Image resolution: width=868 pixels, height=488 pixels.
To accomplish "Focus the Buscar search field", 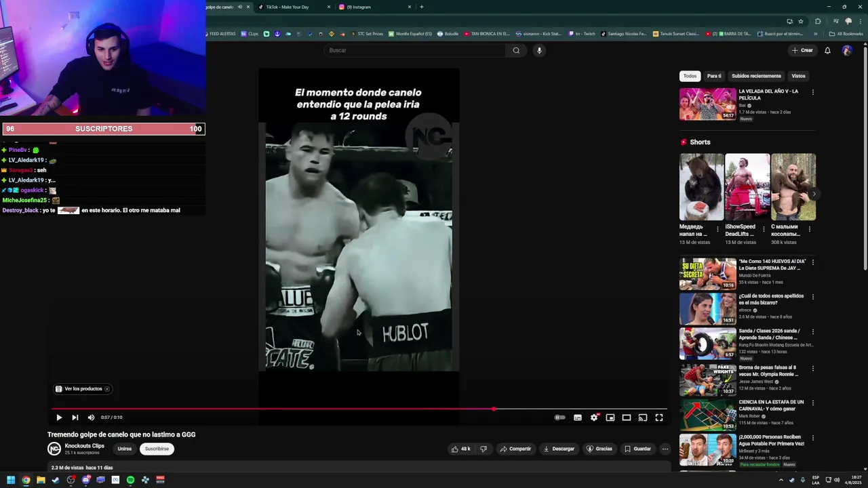I will pos(414,50).
